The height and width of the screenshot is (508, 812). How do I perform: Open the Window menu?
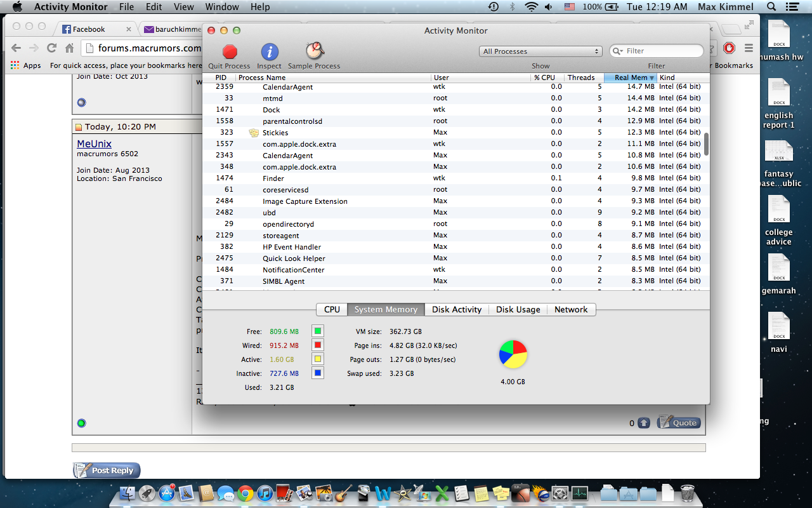click(x=222, y=7)
